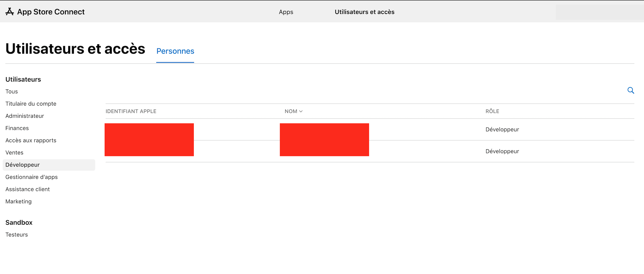Screen dimensions: 644x274
Task: Click the App Store Connect logo icon
Action: pyautogui.click(x=10, y=12)
